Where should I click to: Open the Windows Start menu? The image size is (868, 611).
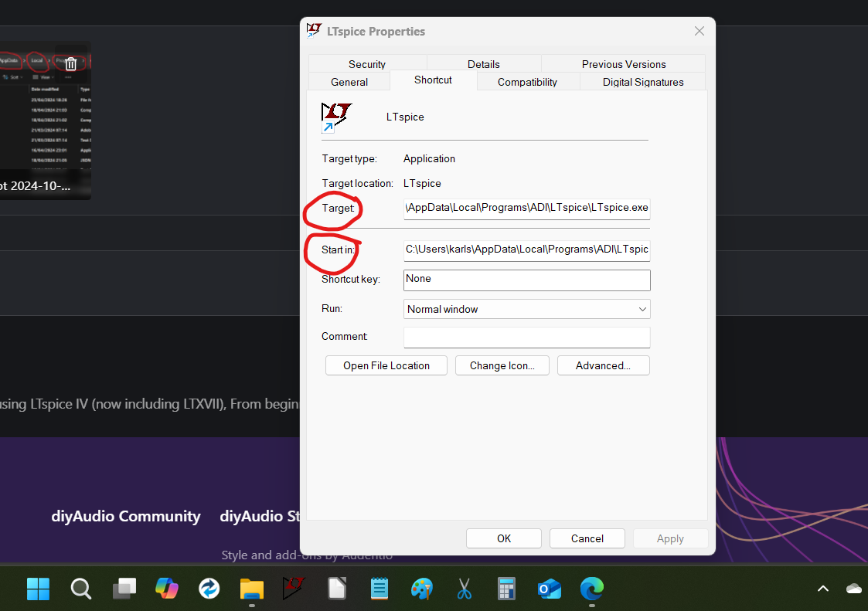point(38,589)
